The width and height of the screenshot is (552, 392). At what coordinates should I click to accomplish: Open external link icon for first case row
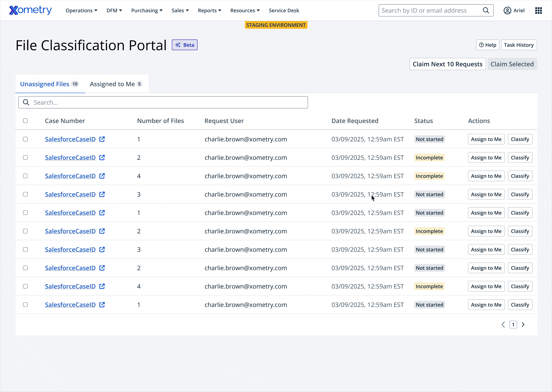point(102,139)
